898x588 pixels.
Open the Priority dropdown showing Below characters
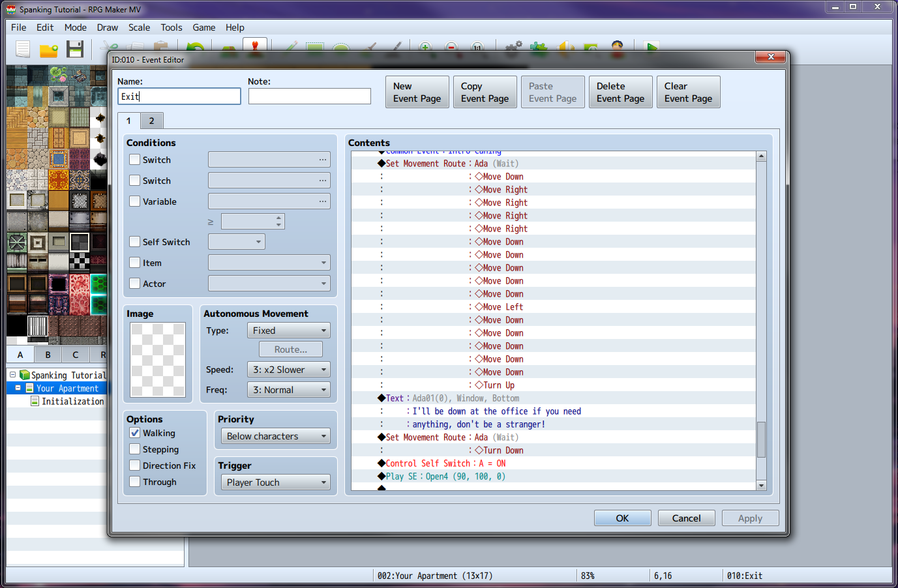276,436
